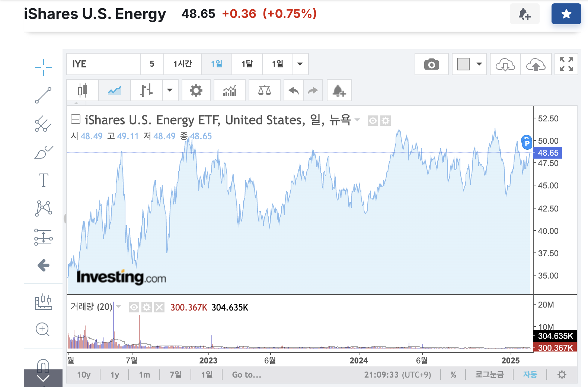Screen dimensions: 588x388
Task: Select the pitchfork drawing tool
Action: (44, 124)
